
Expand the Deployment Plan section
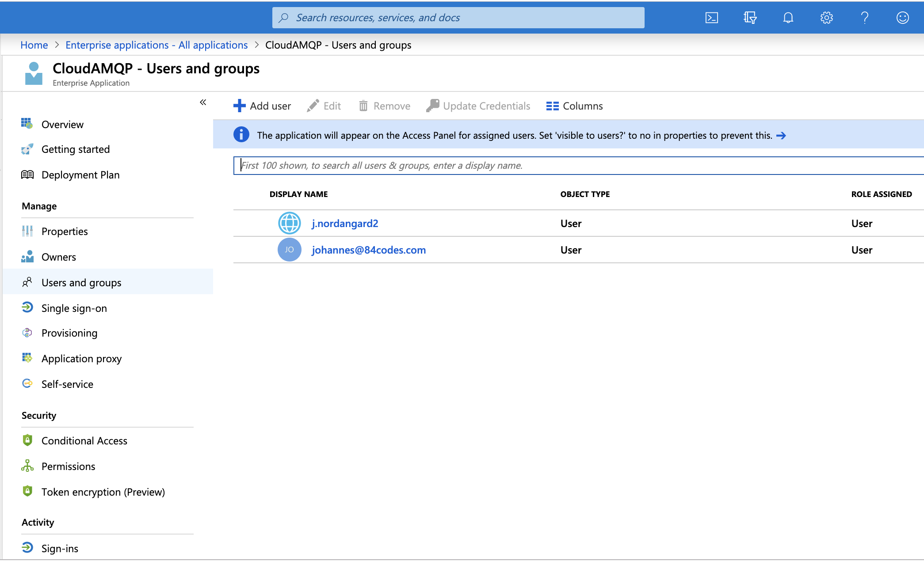coord(80,174)
